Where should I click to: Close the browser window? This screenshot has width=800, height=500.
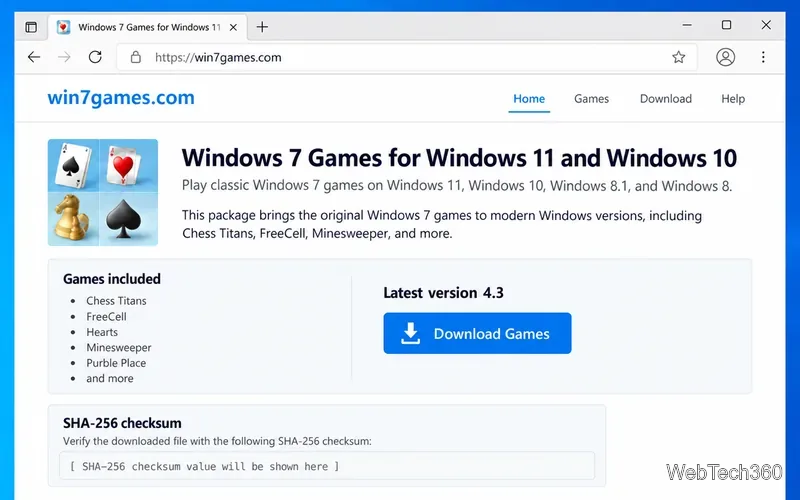(766, 25)
